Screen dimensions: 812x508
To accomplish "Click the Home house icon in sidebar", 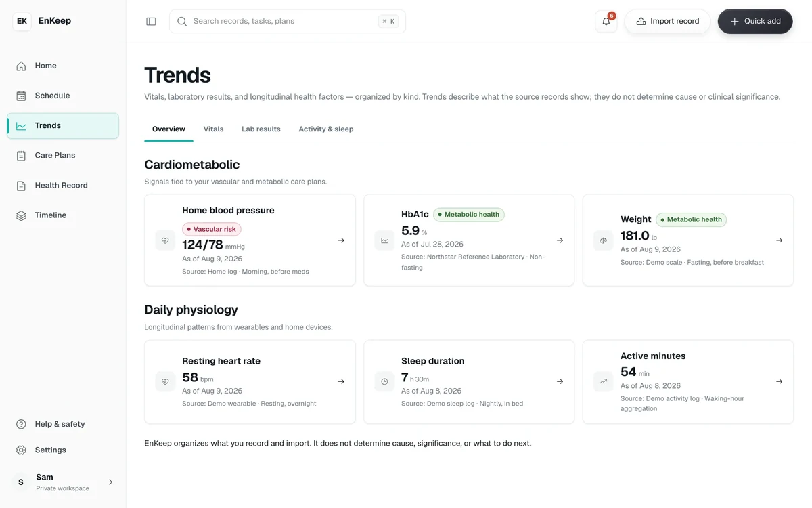I will (21, 66).
